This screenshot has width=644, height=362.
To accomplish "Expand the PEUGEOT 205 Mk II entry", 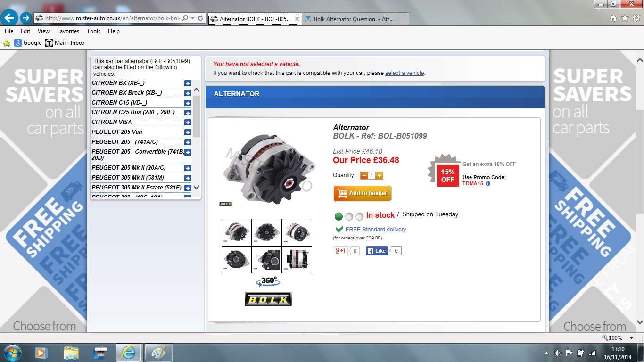I will pyautogui.click(x=188, y=168).
